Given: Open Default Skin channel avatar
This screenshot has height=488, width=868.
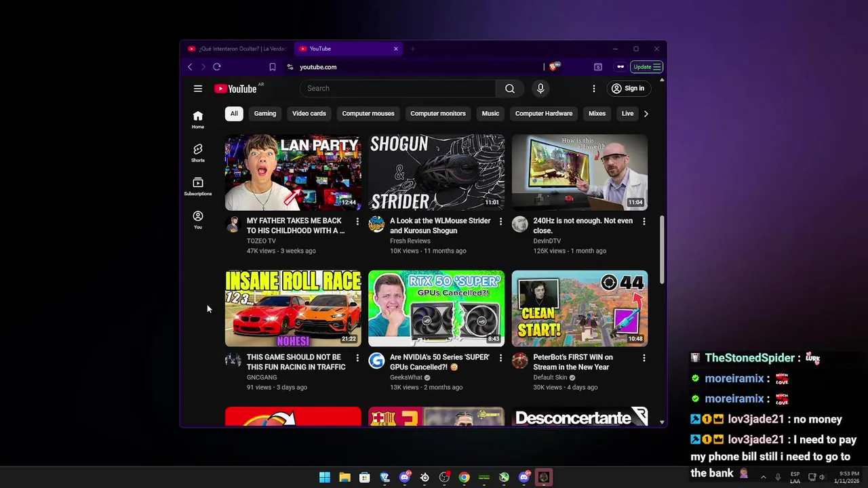Looking at the screenshot, I should pyautogui.click(x=520, y=361).
